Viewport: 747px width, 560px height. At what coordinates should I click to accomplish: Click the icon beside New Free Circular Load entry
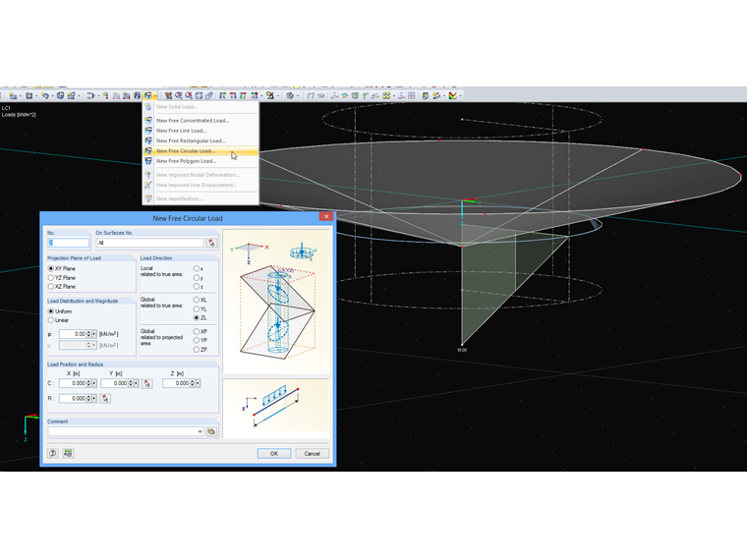coord(148,151)
